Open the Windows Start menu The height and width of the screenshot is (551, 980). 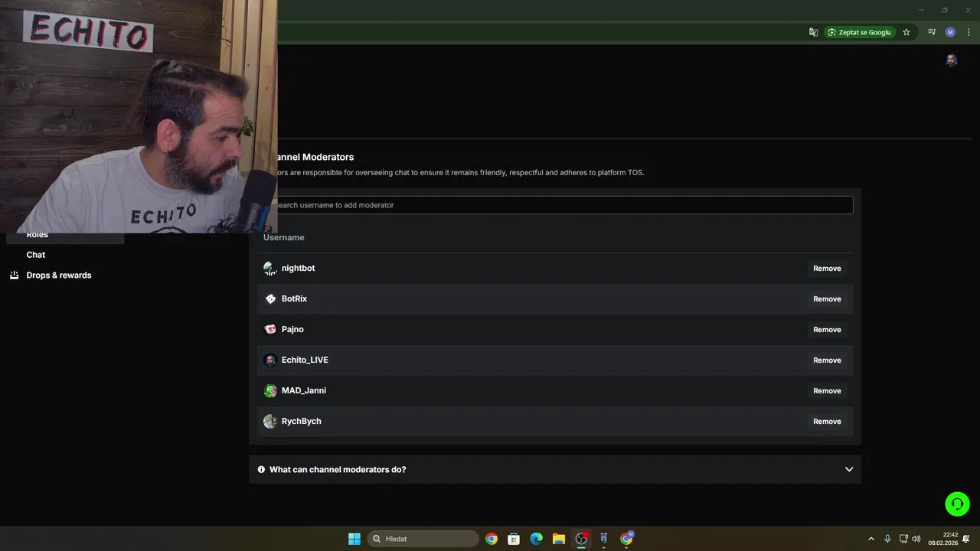point(354,539)
